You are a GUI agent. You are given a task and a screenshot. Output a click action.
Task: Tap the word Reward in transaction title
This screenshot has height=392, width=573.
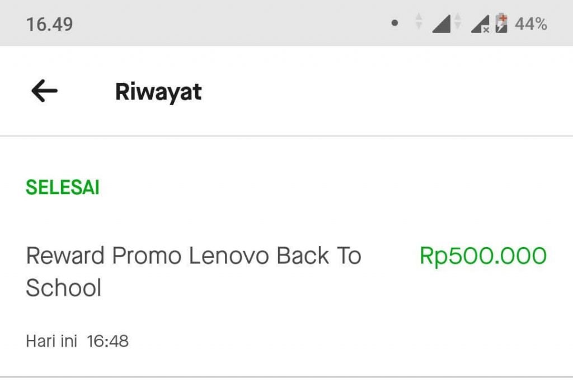click(x=65, y=256)
